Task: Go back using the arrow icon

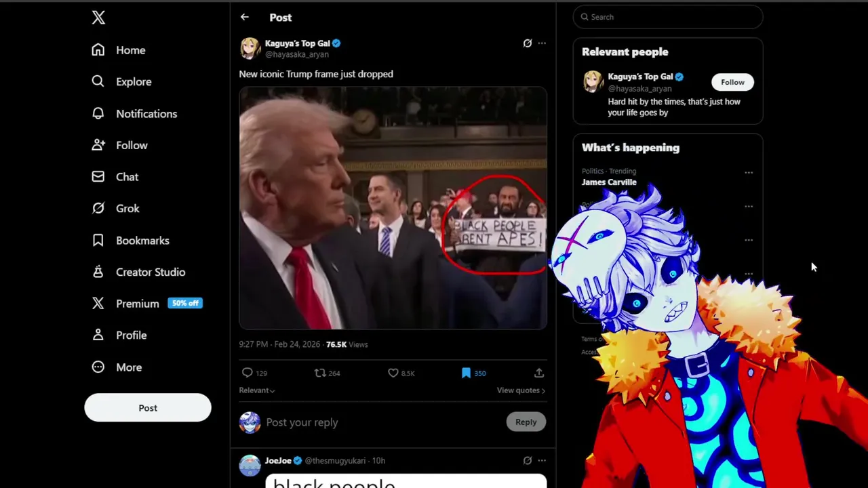Action: click(x=245, y=18)
